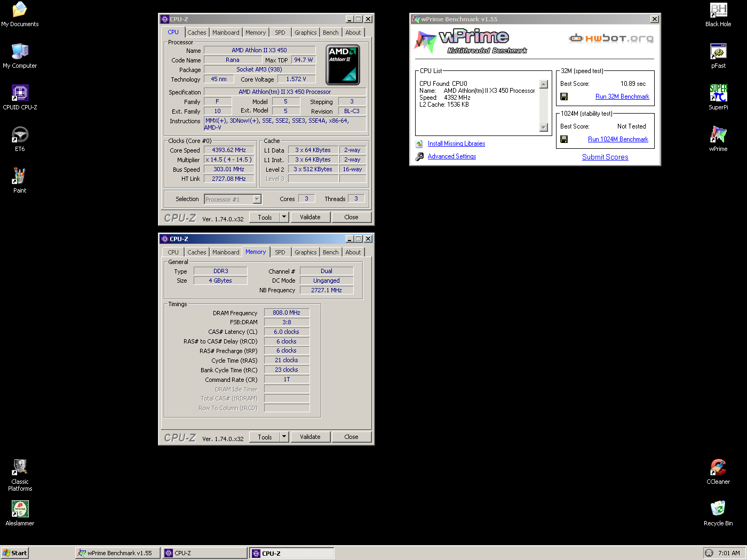The height and width of the screenshot is (560, 747).
Task: Open Processor #1 selection dropdown
Action: [x=257, y=199]
